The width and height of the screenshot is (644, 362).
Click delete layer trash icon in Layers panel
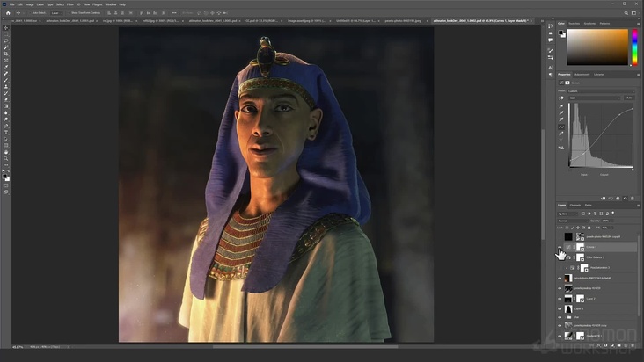pos(633,345)
